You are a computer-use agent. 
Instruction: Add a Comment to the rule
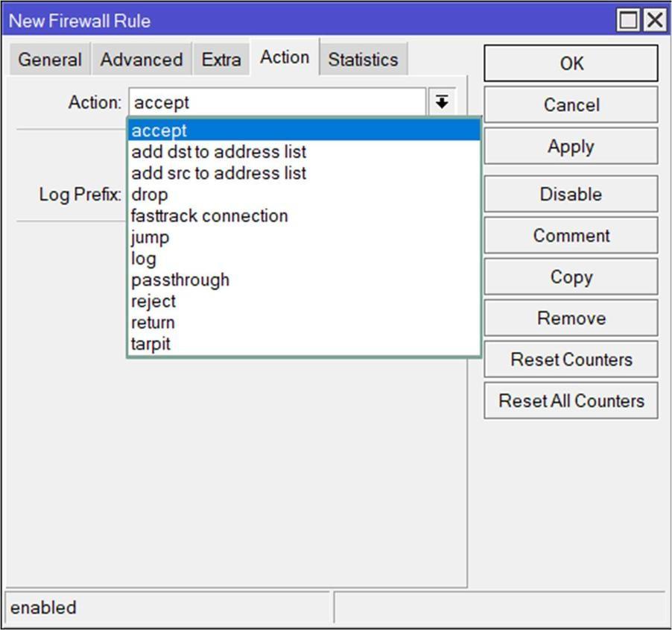[571, 236]
